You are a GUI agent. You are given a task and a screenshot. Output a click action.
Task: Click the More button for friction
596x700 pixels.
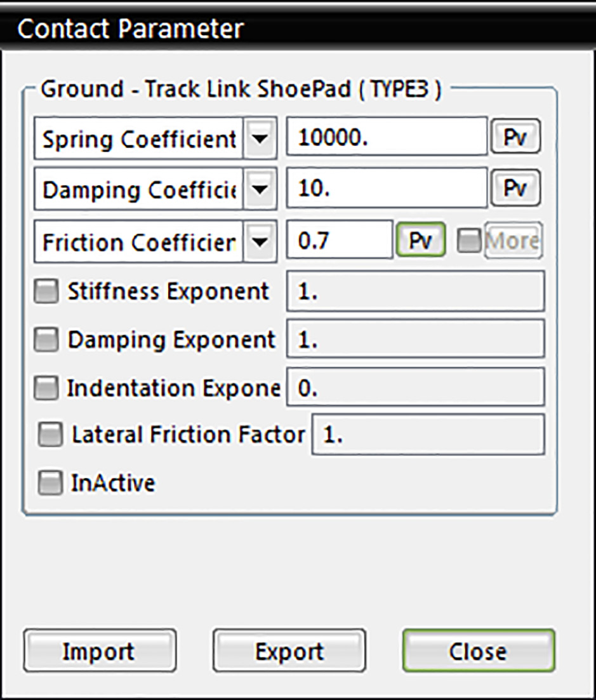click(513, 241)
